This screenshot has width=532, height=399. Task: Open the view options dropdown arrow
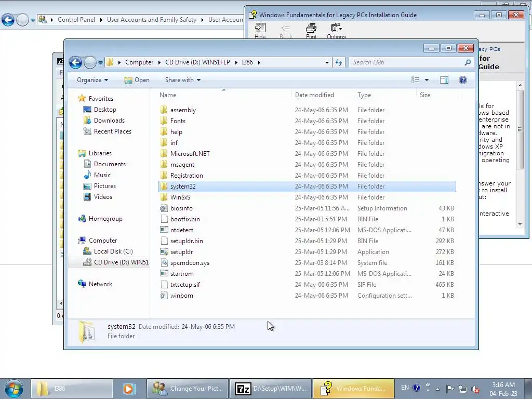pyautogui.click(x=427, y=80)
